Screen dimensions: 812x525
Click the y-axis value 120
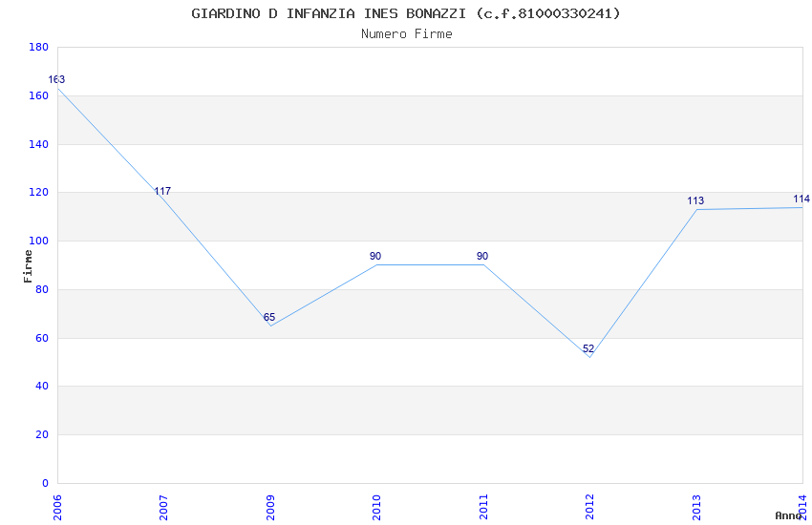[x=38, y=193]
